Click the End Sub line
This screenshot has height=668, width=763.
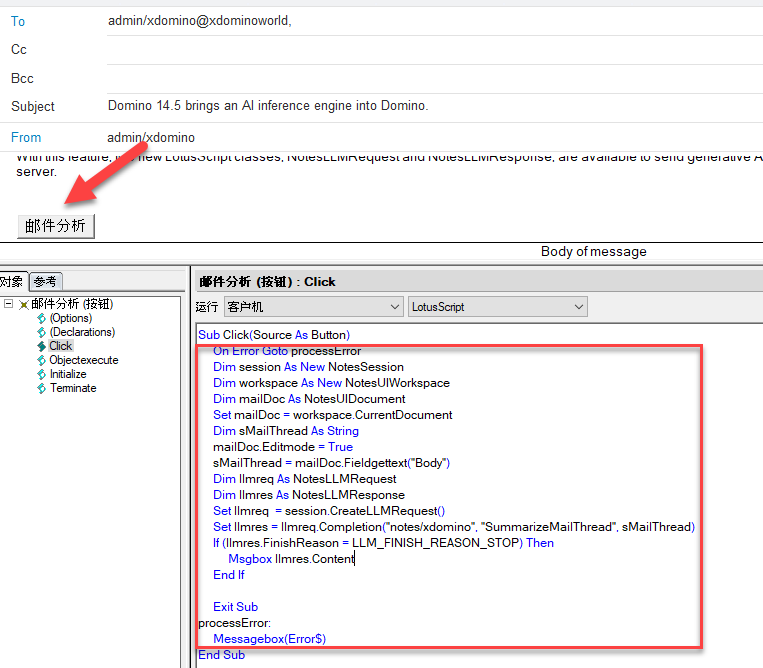221,655
